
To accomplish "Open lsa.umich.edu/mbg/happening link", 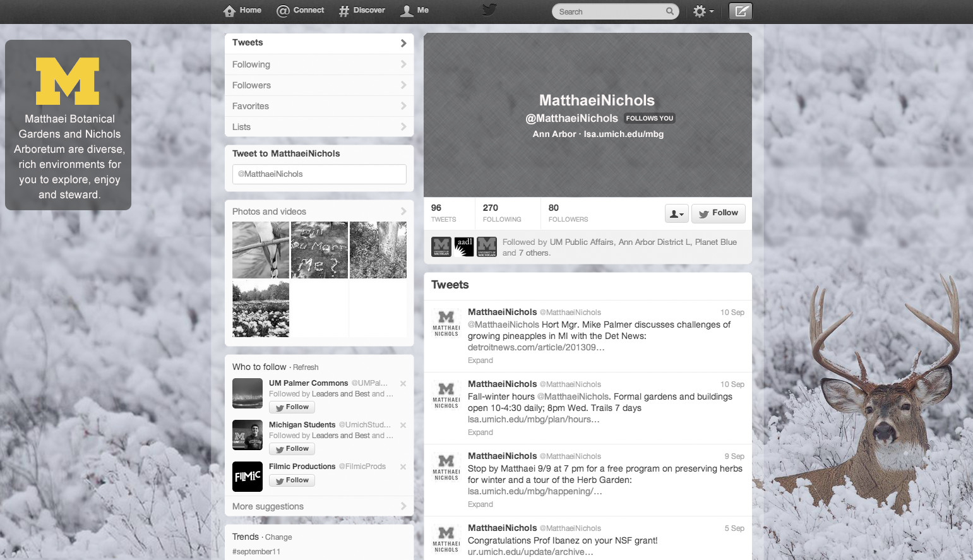I will click(535, 492).
